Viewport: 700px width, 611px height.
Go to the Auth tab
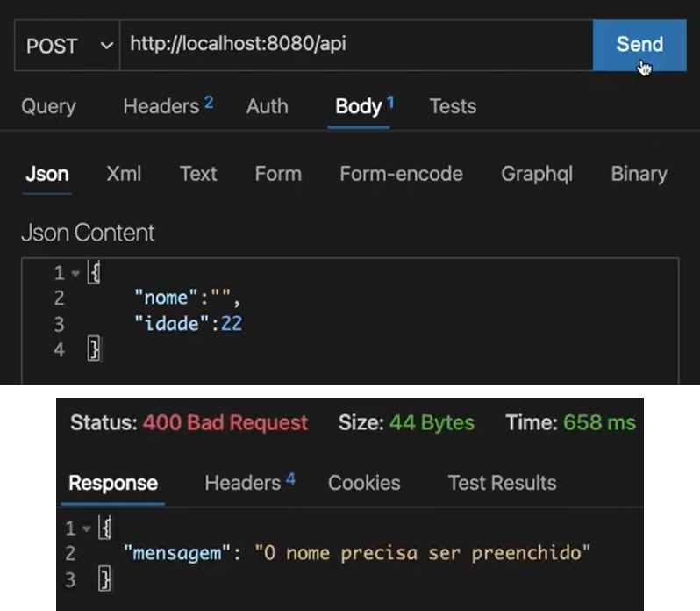click(267, 107)
